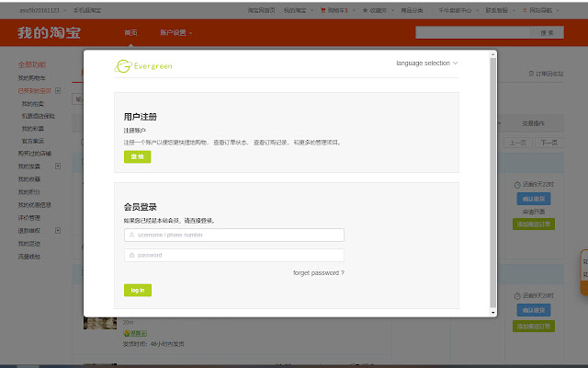The image size is (588, 368).
Task: Select the 首页 tab in the red header
Action: tap(130, 33)
